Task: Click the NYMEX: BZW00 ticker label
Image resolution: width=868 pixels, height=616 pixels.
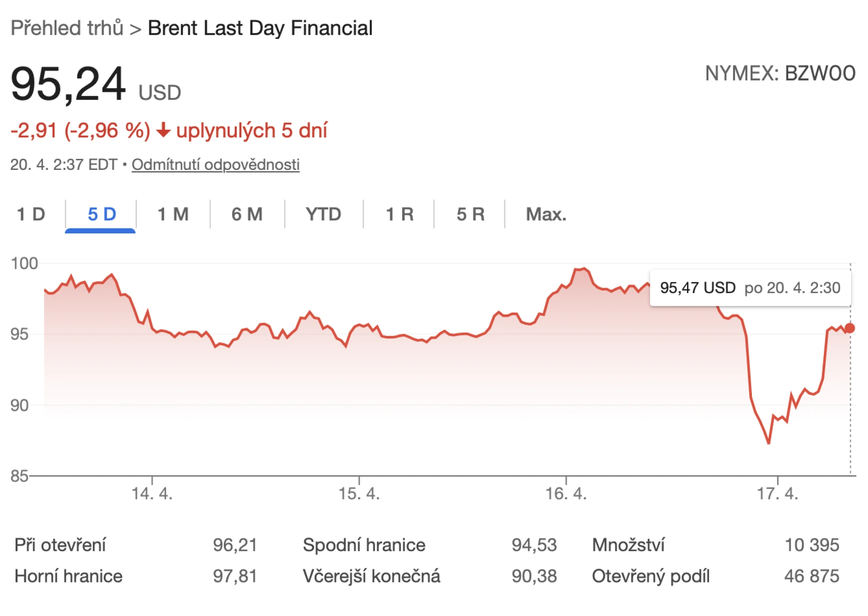Action: click(x=780, y=73)
